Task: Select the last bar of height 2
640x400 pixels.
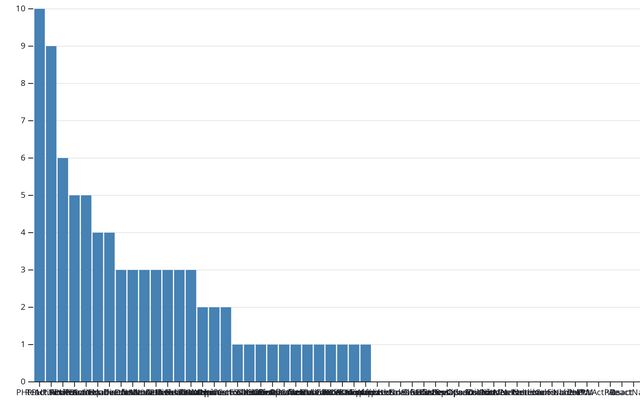Action: (226, 344)
